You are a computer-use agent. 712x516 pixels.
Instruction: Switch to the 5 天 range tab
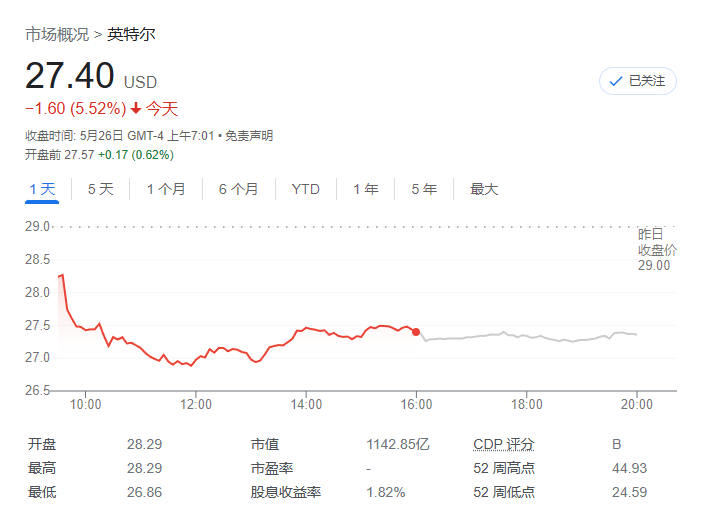(x=100, y=189)
